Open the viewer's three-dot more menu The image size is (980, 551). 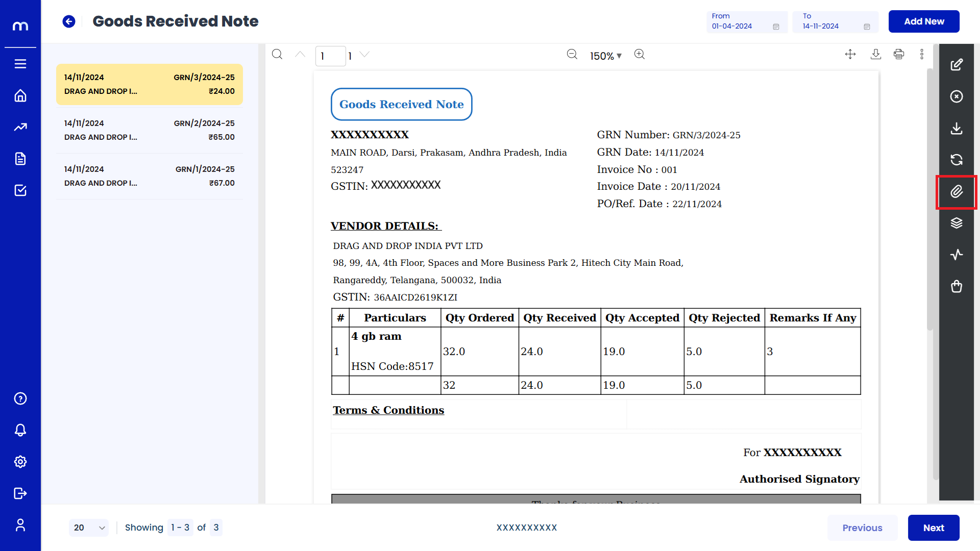point(921,54)
